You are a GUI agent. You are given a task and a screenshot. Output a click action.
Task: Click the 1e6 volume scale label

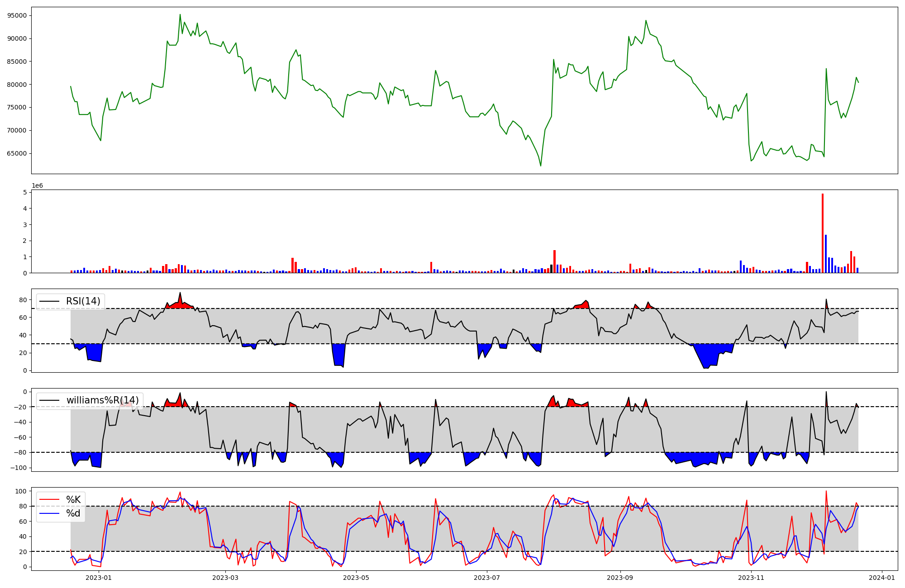pyautogui.click(x=37, y=185)
